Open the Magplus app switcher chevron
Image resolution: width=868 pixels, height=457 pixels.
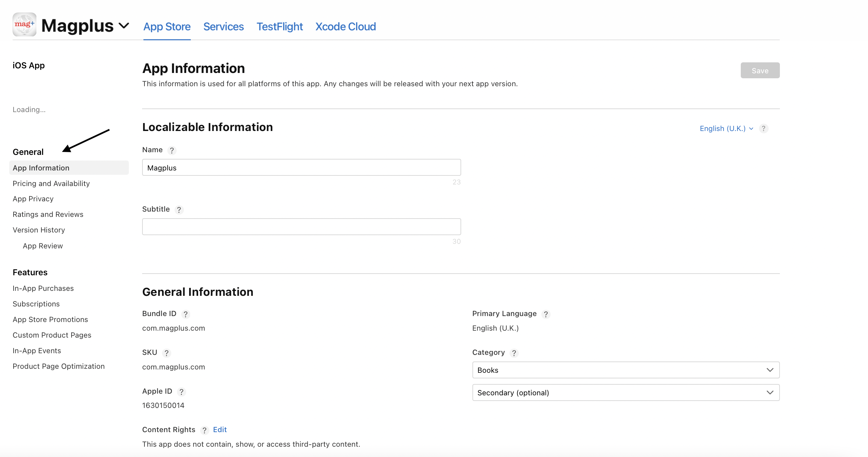[x=124, y=26]
